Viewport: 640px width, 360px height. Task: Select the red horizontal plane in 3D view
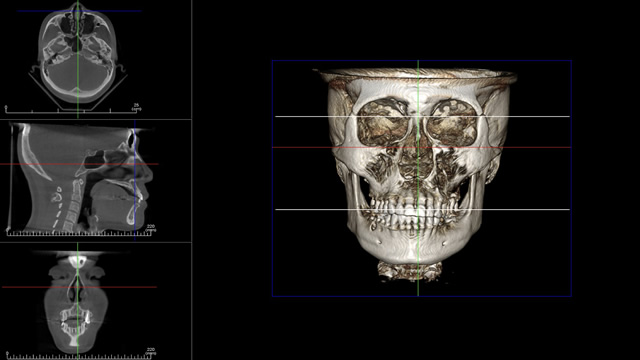click(422, 147)
